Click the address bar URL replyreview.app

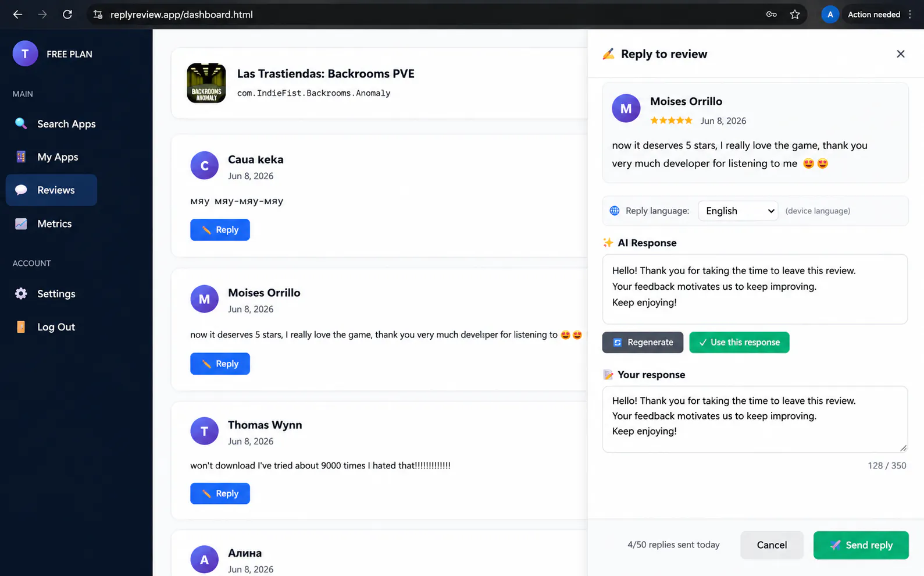181,15
